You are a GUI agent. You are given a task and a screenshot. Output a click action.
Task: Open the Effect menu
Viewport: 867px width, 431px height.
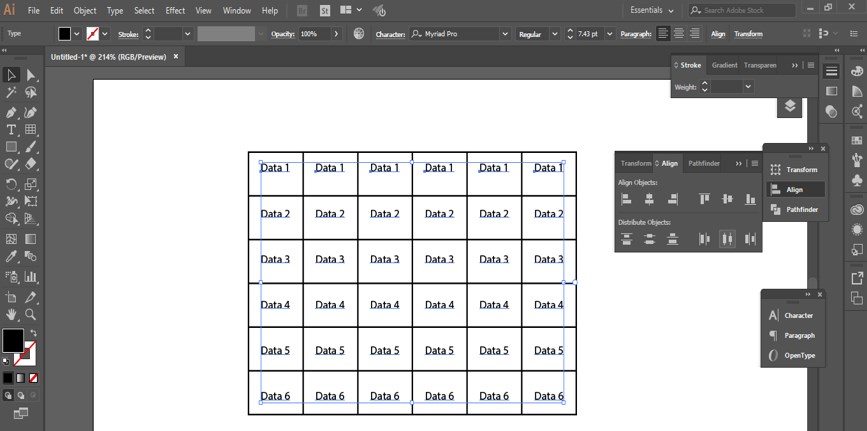click(x=175, y=11)
